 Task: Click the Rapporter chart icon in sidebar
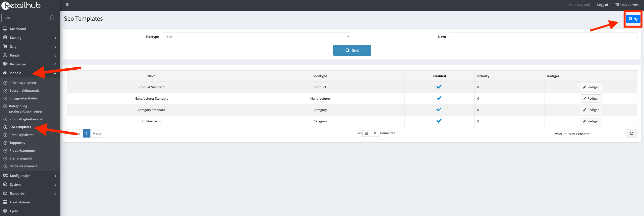coord(5,193)
